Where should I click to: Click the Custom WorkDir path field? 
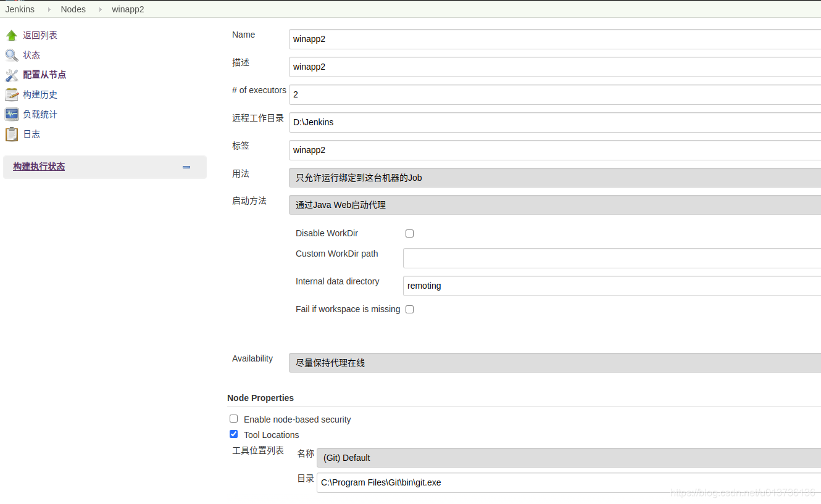[612, 258]
